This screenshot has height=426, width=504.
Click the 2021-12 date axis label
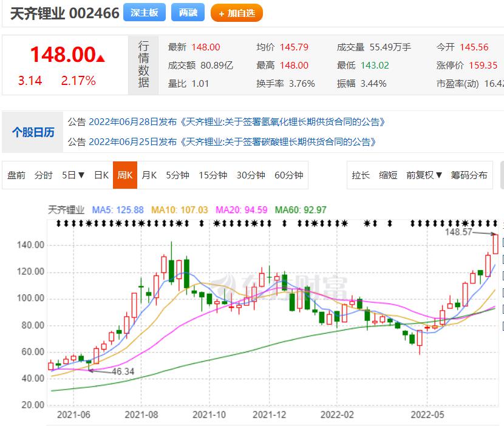269,414
